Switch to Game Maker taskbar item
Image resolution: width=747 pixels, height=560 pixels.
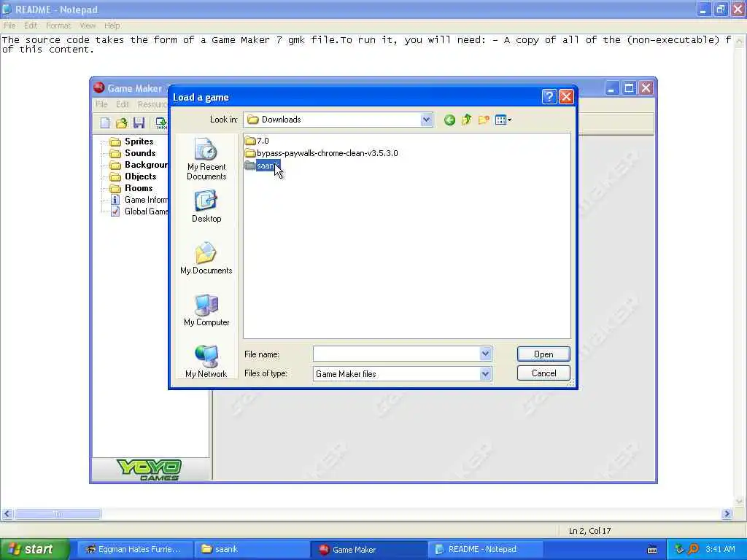[368, 549]
